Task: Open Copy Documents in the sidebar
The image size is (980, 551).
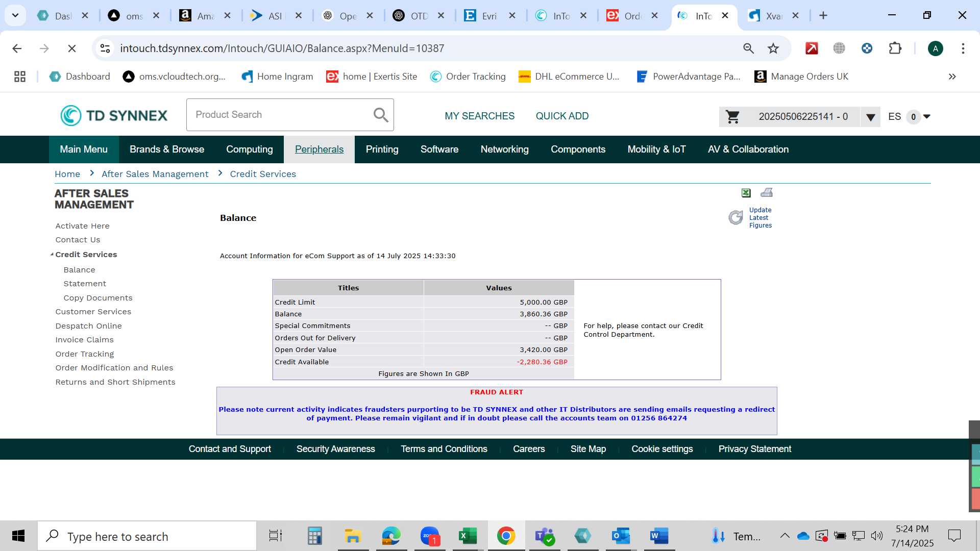Action: point(98,298)
